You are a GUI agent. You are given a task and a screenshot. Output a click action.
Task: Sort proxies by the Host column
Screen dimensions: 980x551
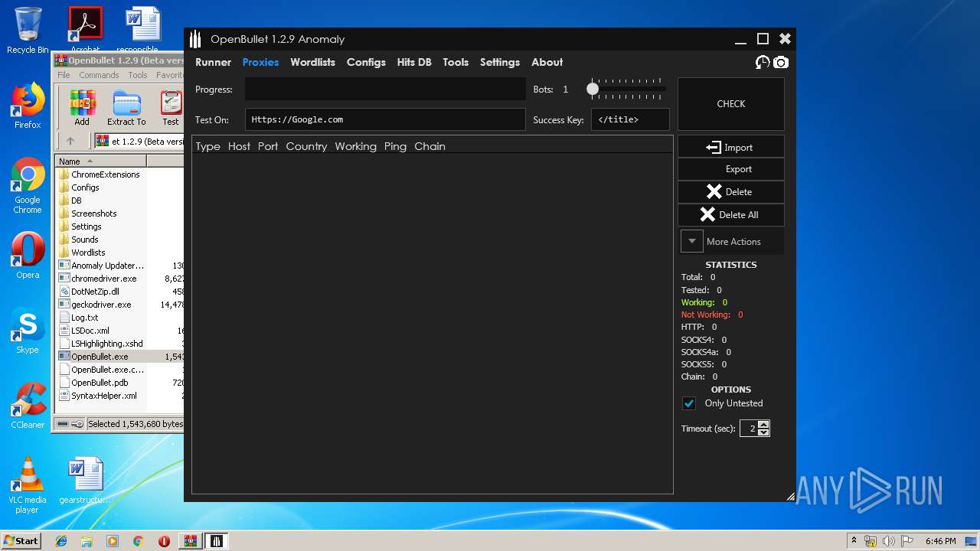coord(239,146)
